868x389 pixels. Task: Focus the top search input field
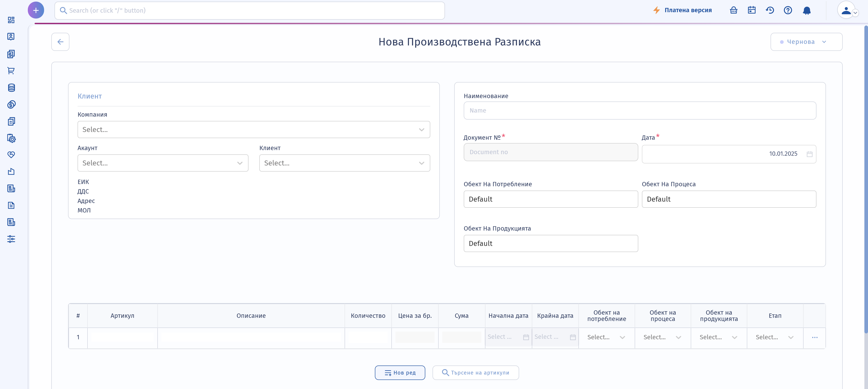(x=250, y=10)
